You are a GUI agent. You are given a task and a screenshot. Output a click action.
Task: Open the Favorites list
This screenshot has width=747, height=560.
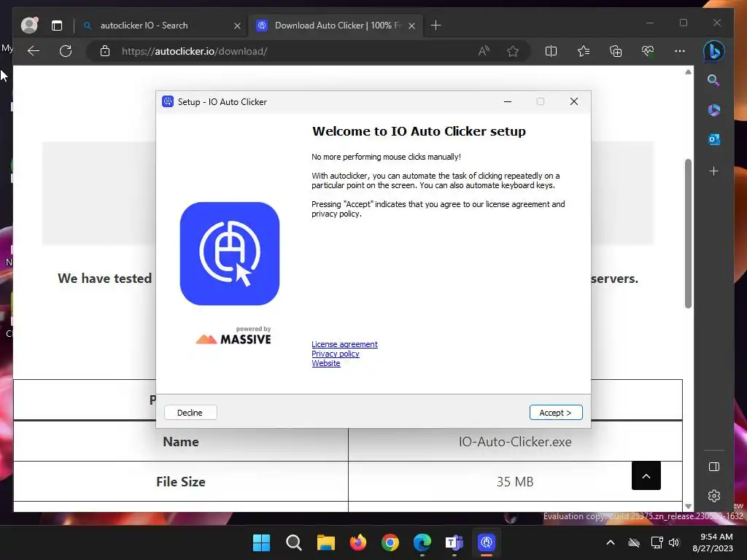click(x=584, y=51)
